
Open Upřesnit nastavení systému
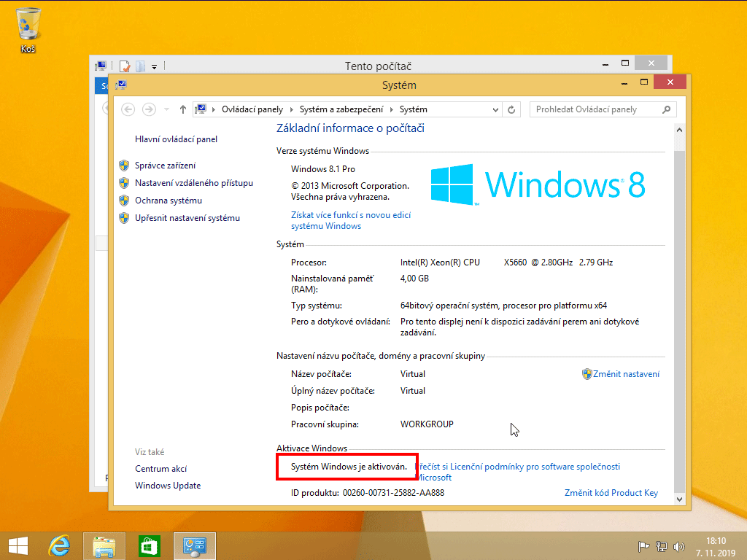(x=187, y=218)
